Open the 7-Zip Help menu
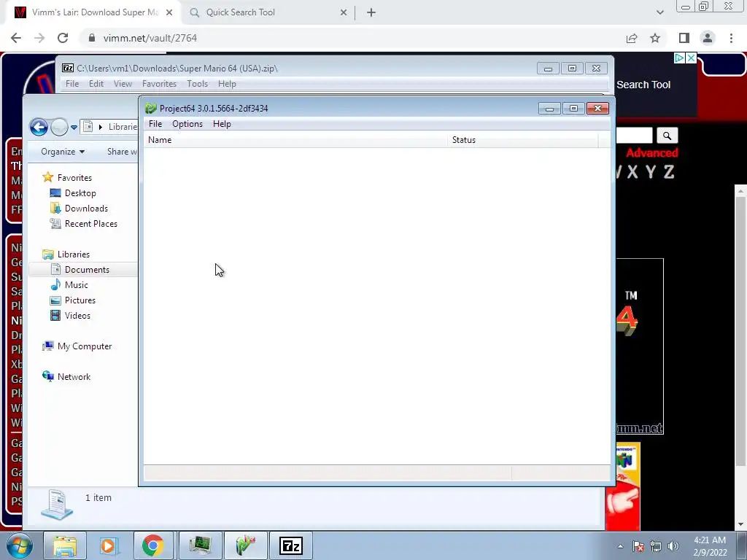Viewport: 747px width, 560px height. (x=227, y=84)
